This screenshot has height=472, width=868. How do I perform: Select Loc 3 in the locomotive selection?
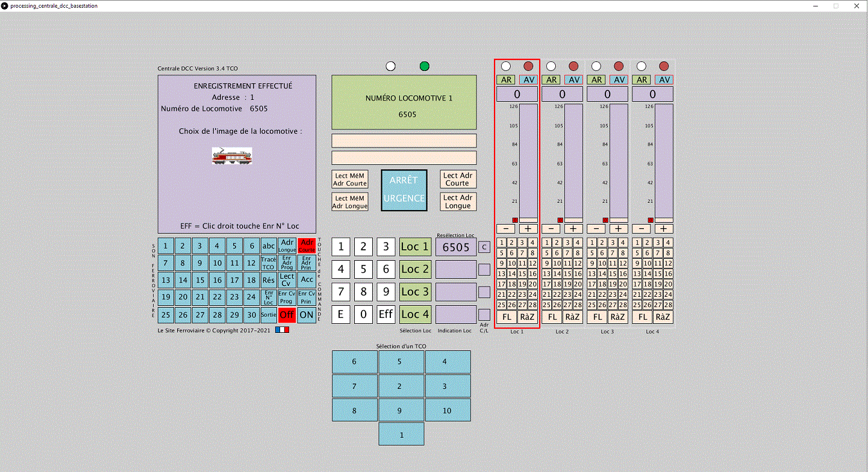point(416,292)
